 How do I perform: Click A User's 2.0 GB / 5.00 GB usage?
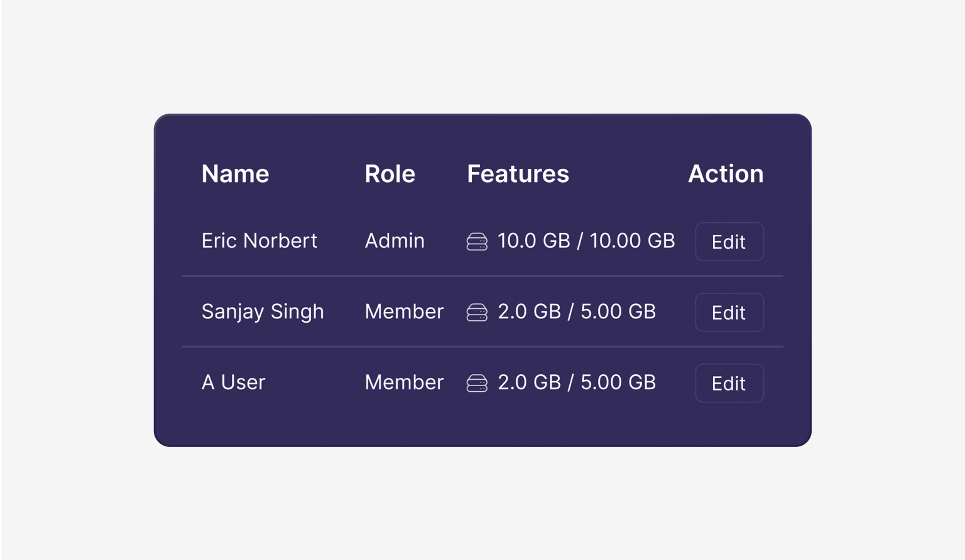point(576,382)
